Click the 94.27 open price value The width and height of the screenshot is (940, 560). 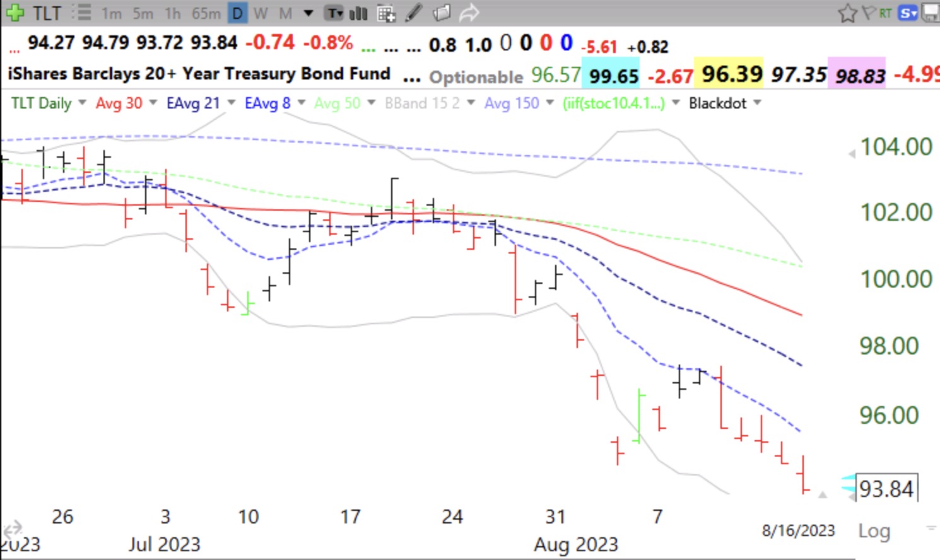point(51,43)
